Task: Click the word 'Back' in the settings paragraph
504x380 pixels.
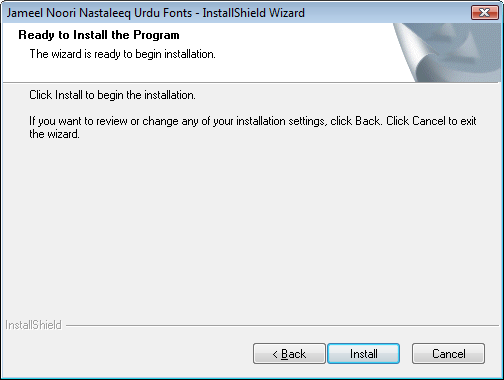Action: click(368, 121)
